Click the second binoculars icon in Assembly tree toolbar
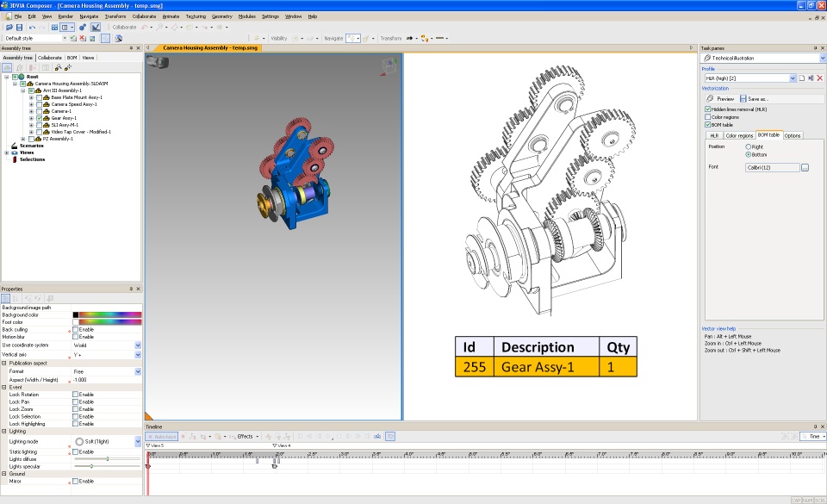827x504 pixels. tap(67, 67)
